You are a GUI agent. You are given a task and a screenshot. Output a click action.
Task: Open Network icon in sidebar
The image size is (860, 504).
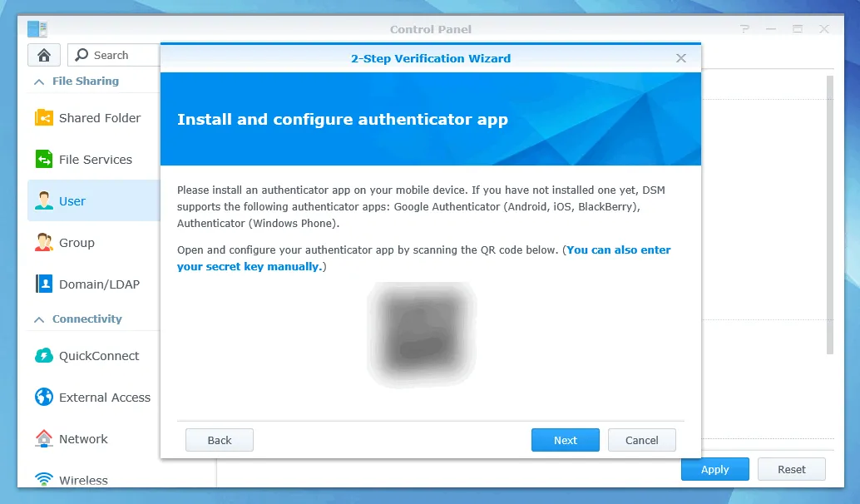click(44, 438)
